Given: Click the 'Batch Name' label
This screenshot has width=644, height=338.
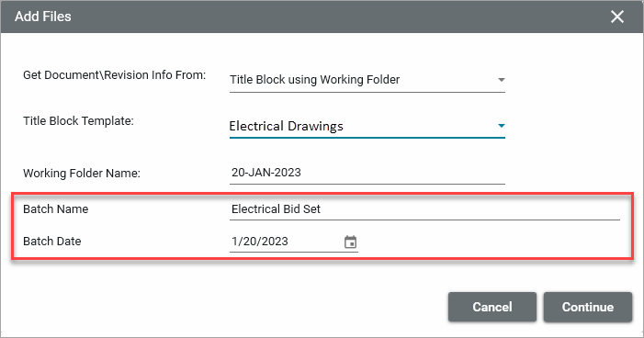Looking at the screenshot, I should 55,209.
